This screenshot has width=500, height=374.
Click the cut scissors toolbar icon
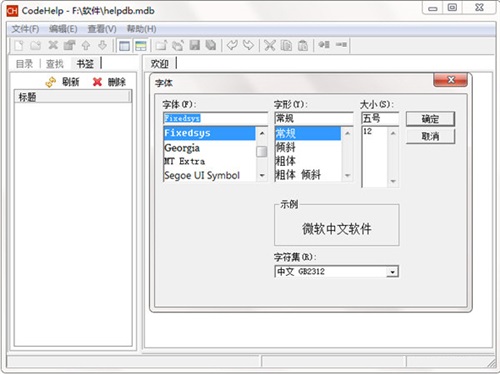pyautogui.click(x=270, y=45)
